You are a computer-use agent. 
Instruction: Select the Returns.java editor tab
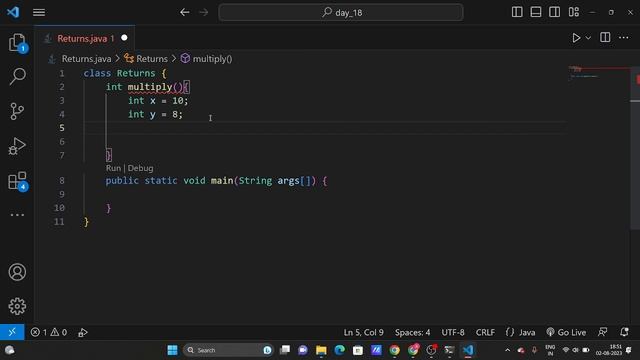tap(84, 38)
